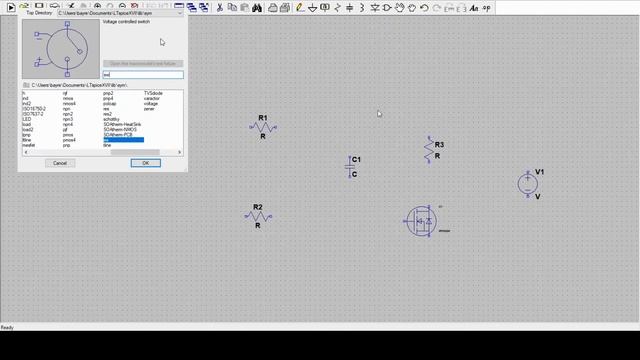Click the symbol list right scroll arrow

tap(179, 152)
